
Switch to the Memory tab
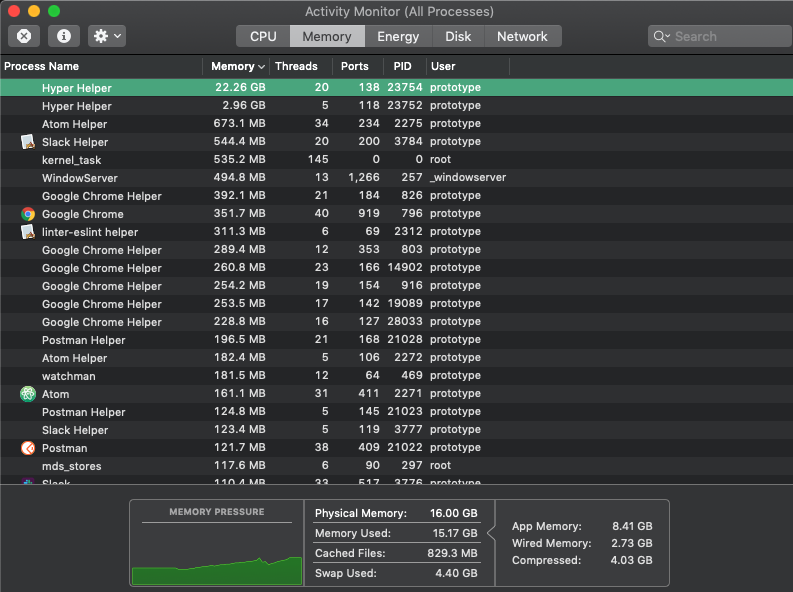(327, 36)
